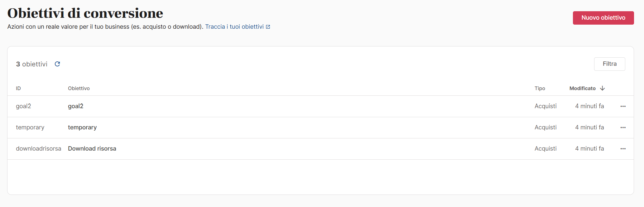Open the temporary objective name

(82, 128)
